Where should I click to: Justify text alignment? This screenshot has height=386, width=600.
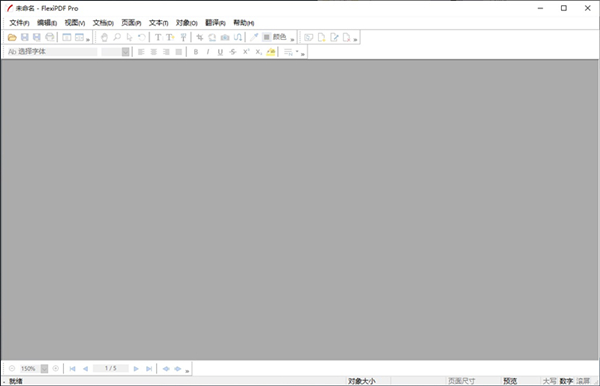tap(179, 52)
